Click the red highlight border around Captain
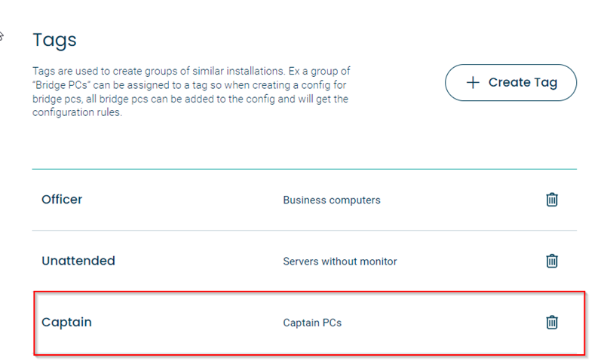The width and height of the screenshot is (616, 364). 309,292
